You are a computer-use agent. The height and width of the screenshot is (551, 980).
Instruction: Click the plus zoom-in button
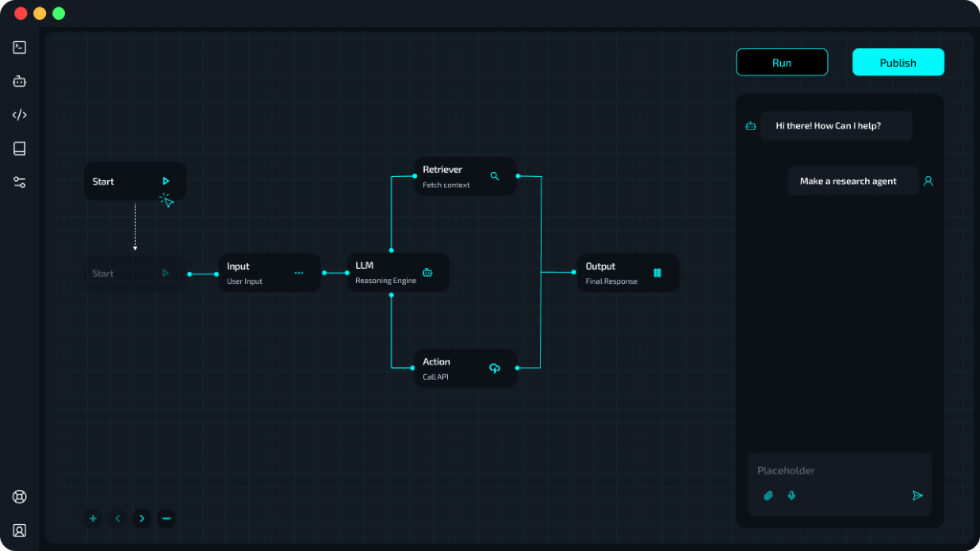pos(93,518)
